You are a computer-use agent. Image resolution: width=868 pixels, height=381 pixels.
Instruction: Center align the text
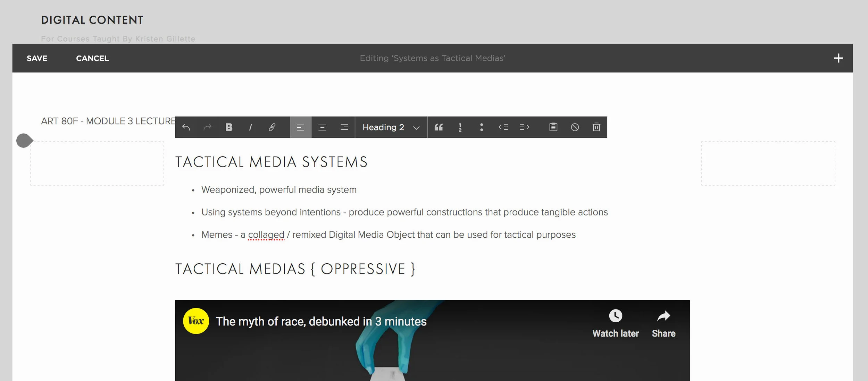pos(322,127)
